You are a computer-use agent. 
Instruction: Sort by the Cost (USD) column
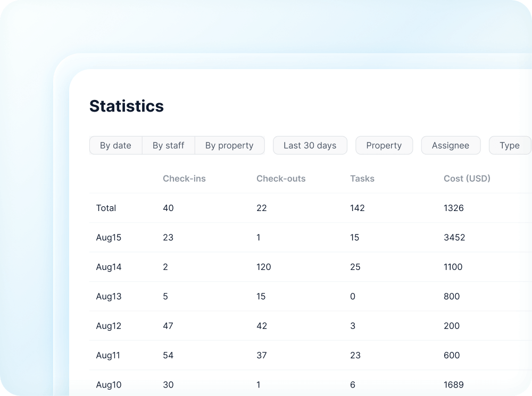pyautogui.click(x=467, y=179)
